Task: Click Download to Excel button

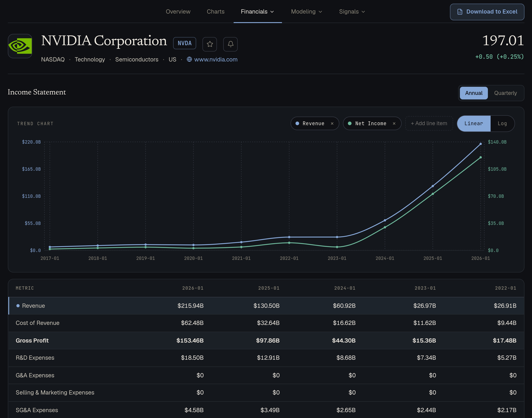Action: click(487, 12)
